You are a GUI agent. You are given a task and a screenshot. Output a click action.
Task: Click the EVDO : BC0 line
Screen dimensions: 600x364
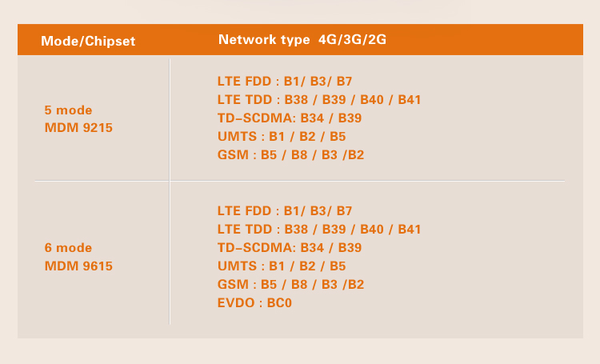(254, 302)
